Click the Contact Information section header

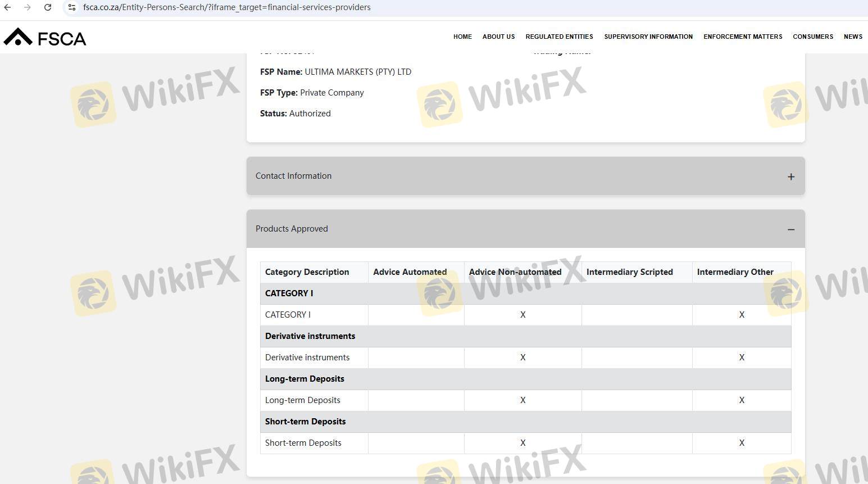point(293,176)
